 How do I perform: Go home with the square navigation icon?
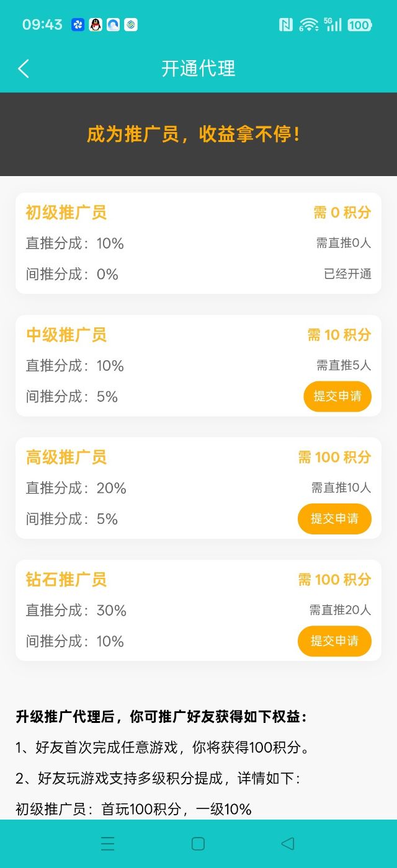pyautogui.click(x=198, y=843)
